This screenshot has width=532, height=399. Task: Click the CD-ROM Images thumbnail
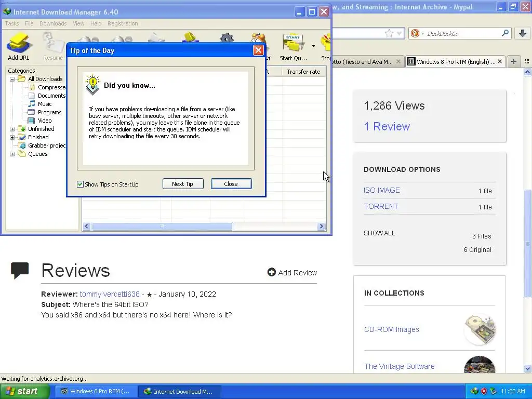point(480,329)
